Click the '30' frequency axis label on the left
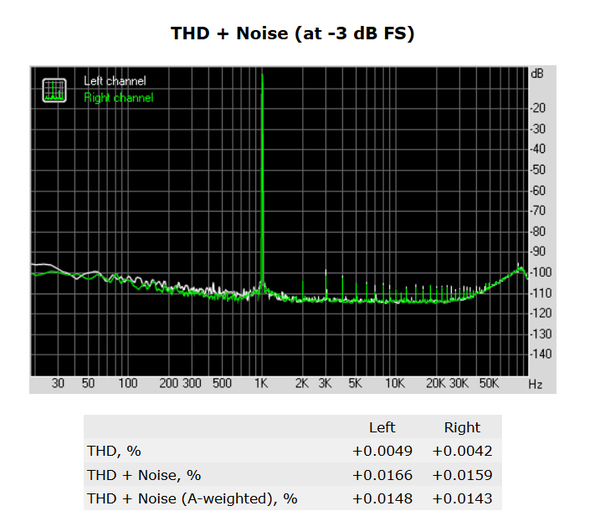600x521 pixels. [x=58, y=383]
